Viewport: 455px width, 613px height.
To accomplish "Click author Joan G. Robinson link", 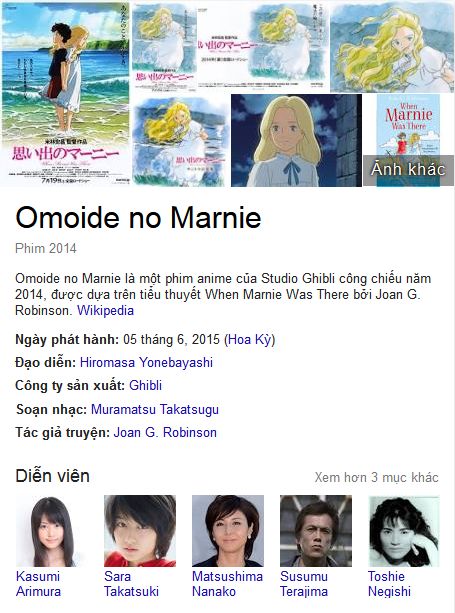I will (x=165, y=432).
